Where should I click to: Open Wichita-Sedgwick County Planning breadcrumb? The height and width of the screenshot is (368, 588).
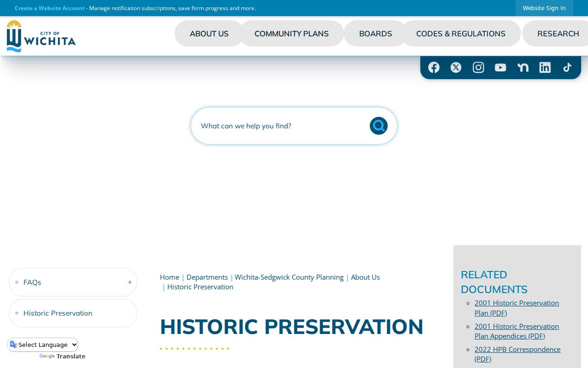(x=289, y=277)
